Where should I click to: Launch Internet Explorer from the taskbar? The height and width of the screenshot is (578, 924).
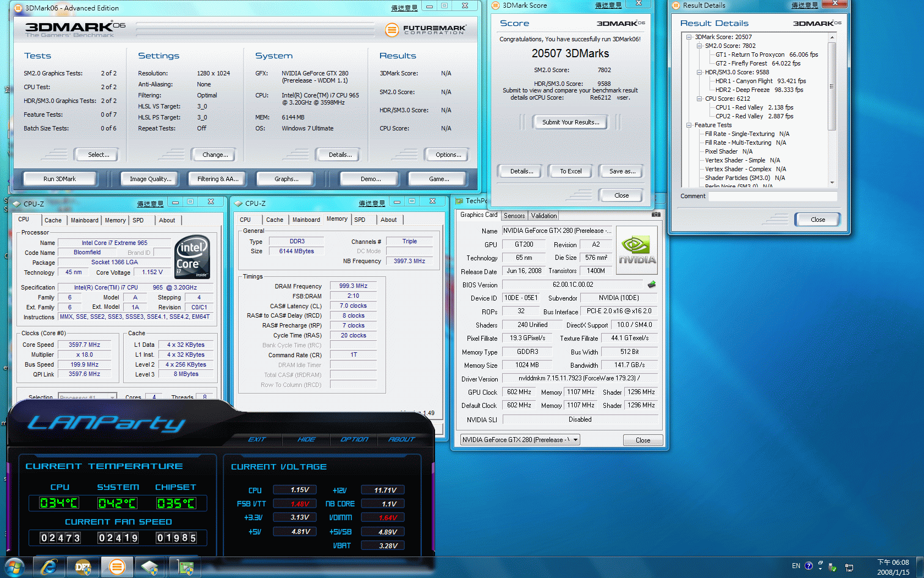pyautogui.click(x=49, y=567)
